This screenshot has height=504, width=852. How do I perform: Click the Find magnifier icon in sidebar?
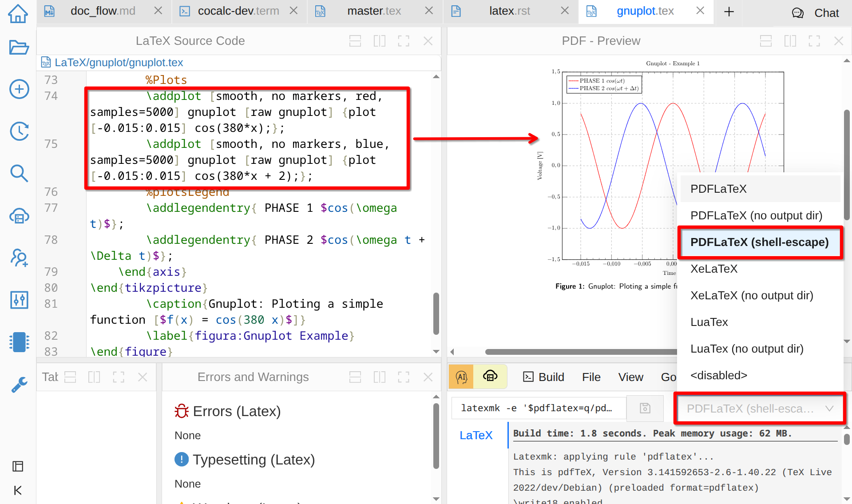click(19, 173)
